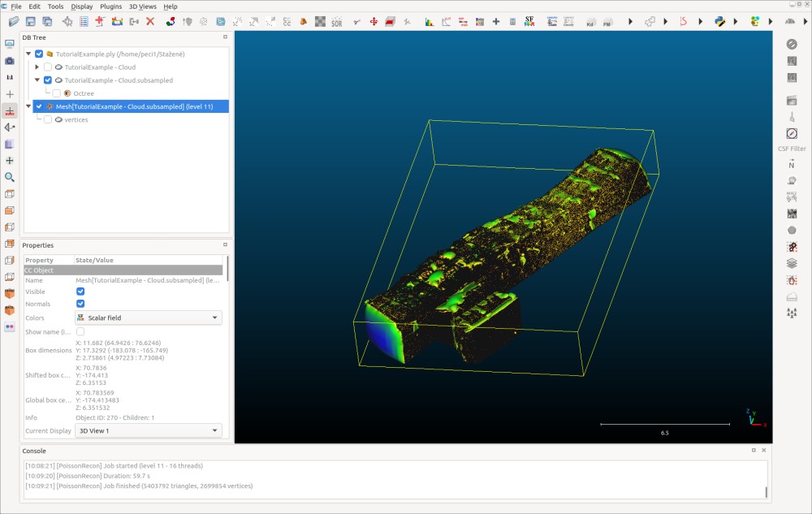Open the Edit menu
This screenshot has width=812, height=514.
click(34, 6)
